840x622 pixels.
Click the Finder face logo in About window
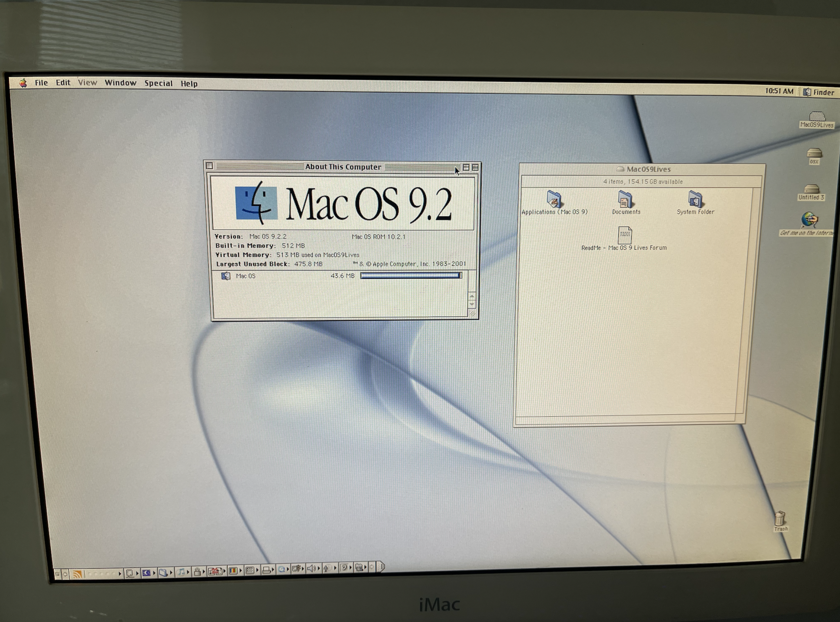click(256, 203)
